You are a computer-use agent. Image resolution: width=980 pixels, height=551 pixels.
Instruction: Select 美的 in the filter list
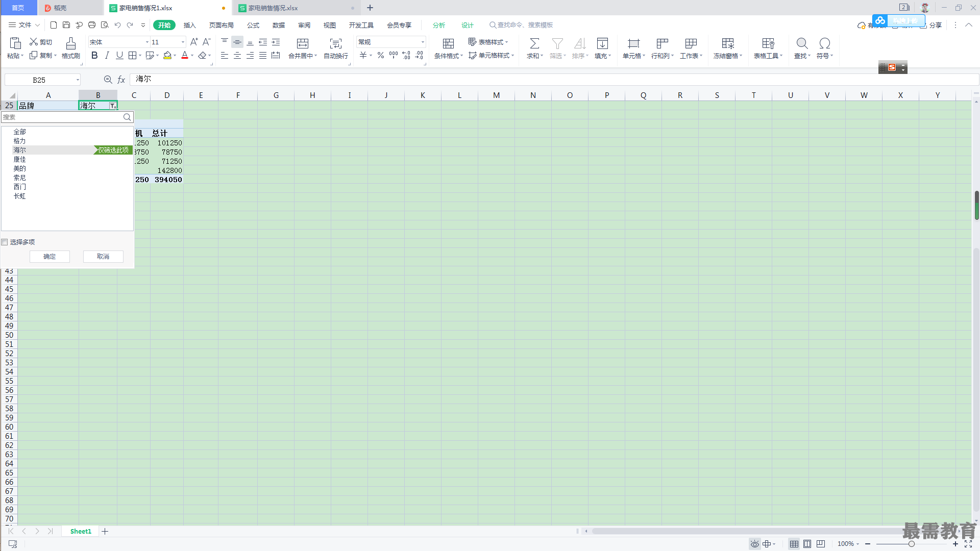click(19, 168)
